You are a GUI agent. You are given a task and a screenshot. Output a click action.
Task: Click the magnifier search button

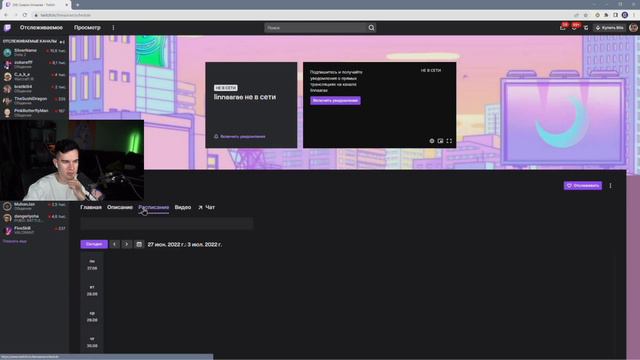[371, 28]
